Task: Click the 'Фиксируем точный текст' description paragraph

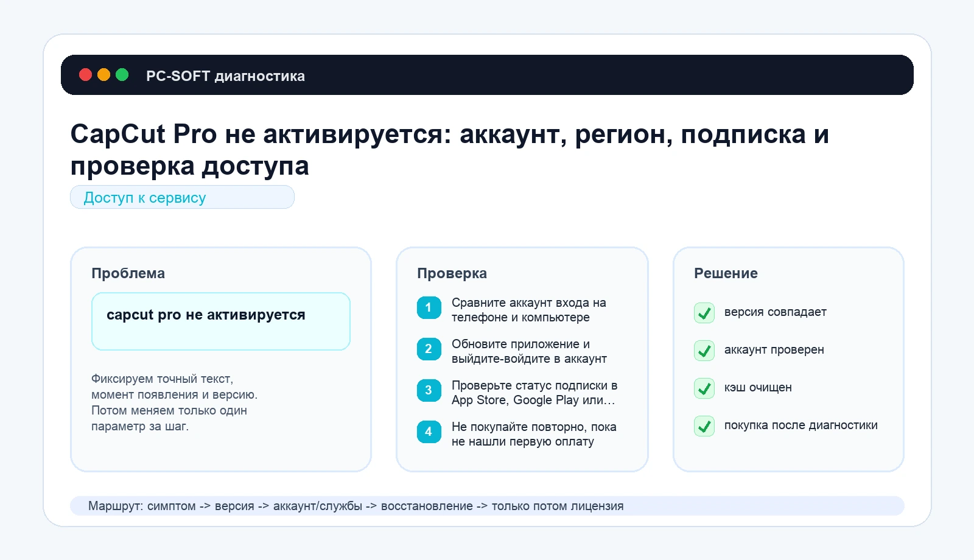Action: point(174,402)
